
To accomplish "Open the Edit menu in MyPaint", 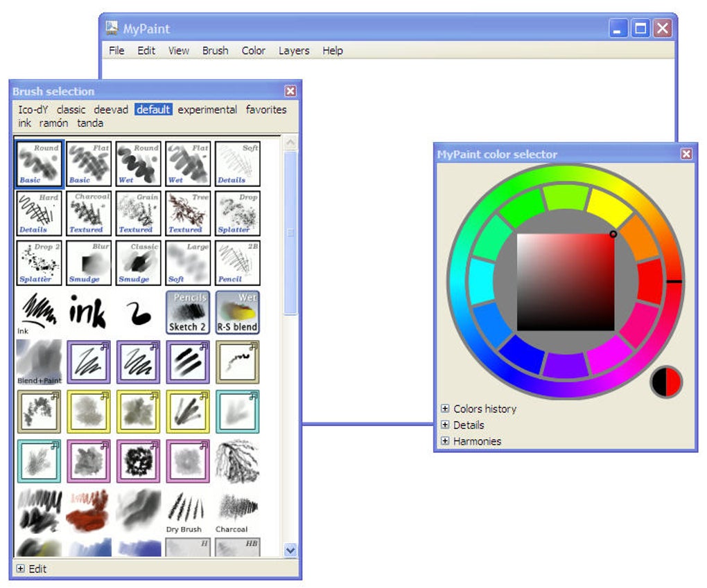I will [x=146, y=51].
